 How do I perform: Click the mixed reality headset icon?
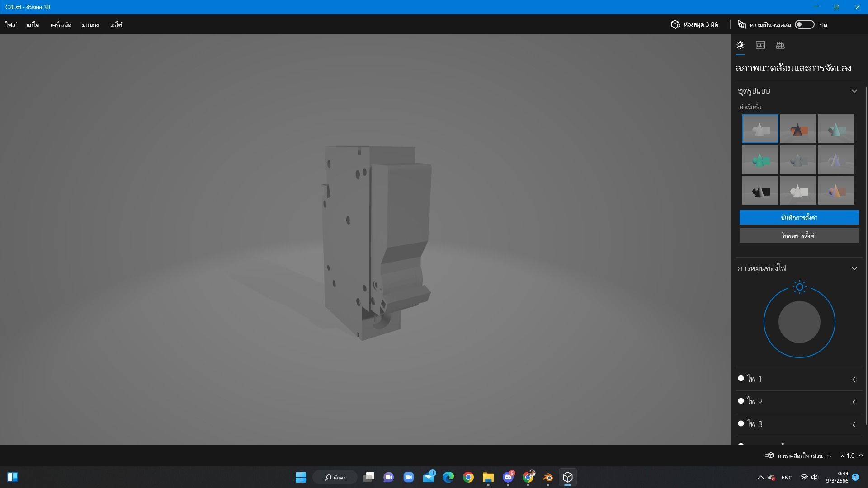[741, 24]
